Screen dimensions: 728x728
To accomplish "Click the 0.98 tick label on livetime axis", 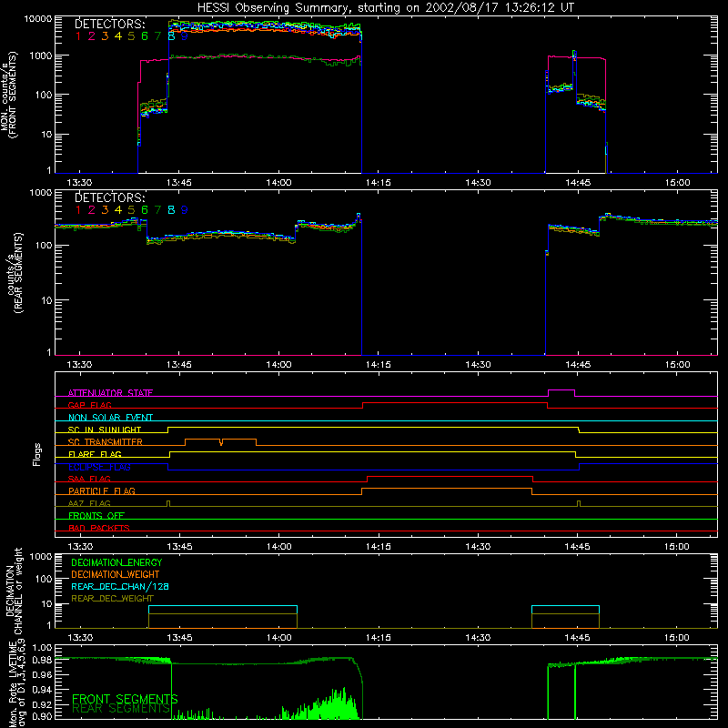I will [x=42, y=661].
